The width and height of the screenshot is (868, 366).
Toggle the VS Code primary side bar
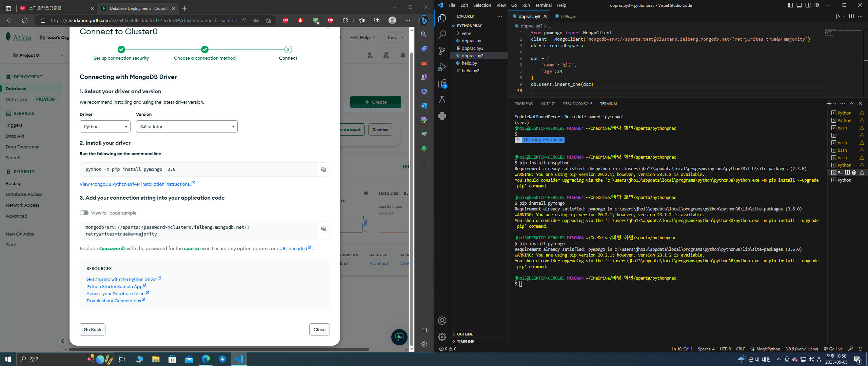(x=790, y=5)
